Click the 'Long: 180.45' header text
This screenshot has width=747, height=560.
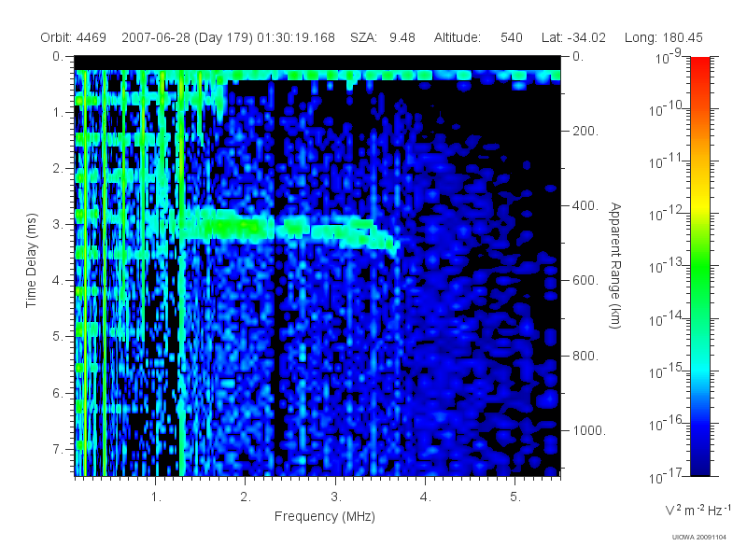coord(664,37)
